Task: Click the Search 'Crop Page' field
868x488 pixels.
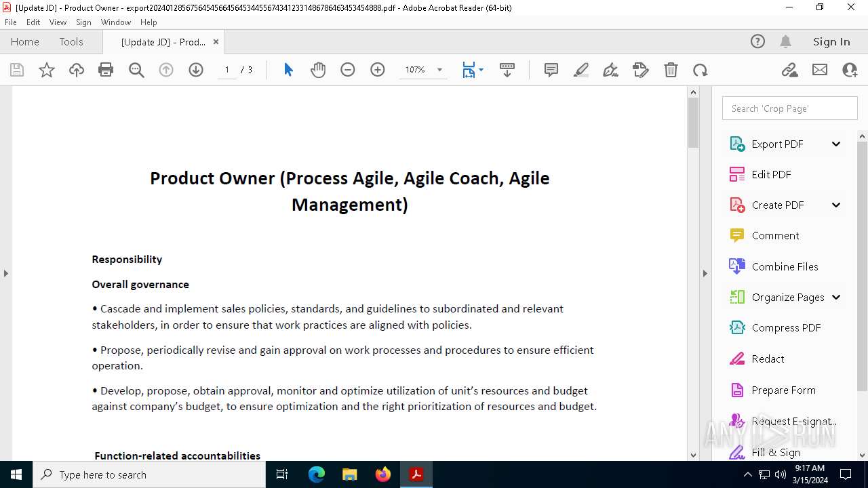Action: click(790, 108)
